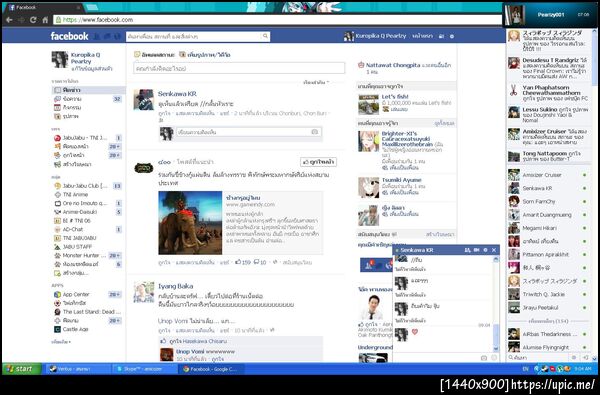600x395 pixels.
Task: Click the status update text box
Action: coord(239,68)
